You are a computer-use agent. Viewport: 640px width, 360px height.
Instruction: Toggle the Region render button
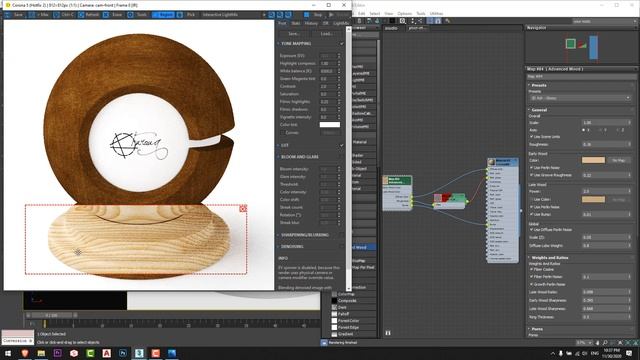pos(163,15)
